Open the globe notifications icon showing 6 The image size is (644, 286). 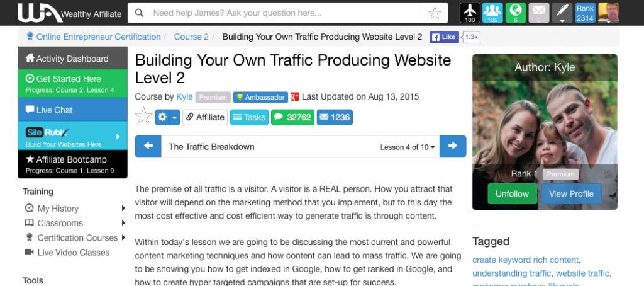(516, 13)
